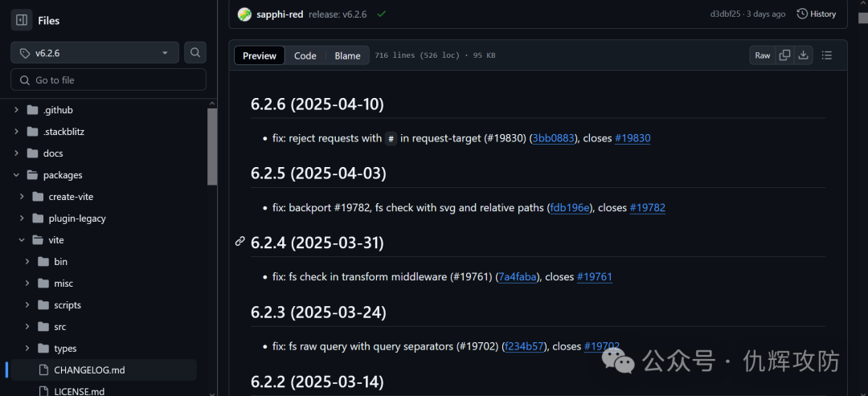Open the .github folder
The height and width of the screenshot is (396, 868).
coord(58,110)
